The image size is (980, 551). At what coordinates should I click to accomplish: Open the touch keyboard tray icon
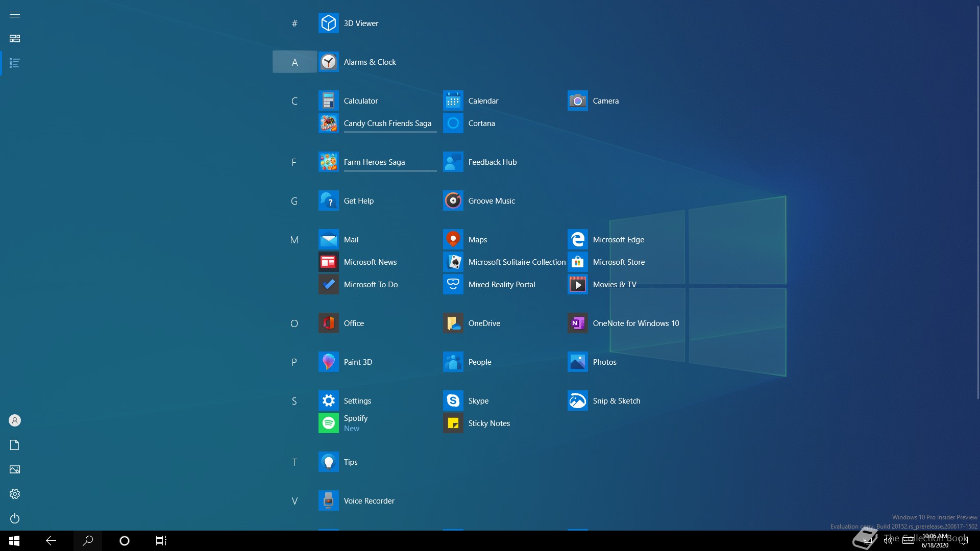pos(909,541)
